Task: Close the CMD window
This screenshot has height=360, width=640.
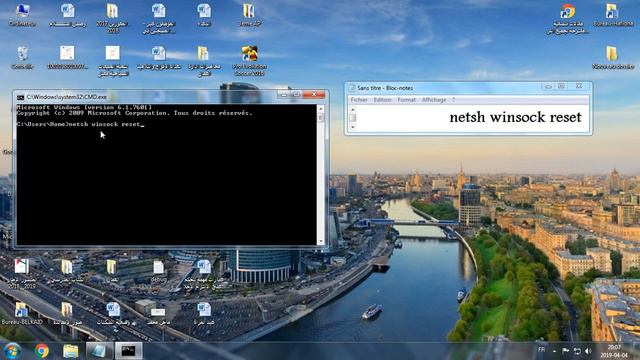Action: pyautogui.click(x=314, y=94)
